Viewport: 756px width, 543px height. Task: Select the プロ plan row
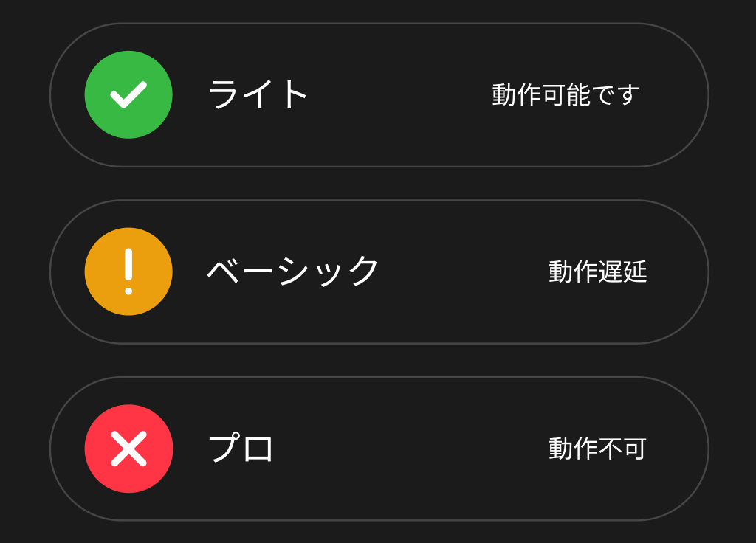pos(379,449)
